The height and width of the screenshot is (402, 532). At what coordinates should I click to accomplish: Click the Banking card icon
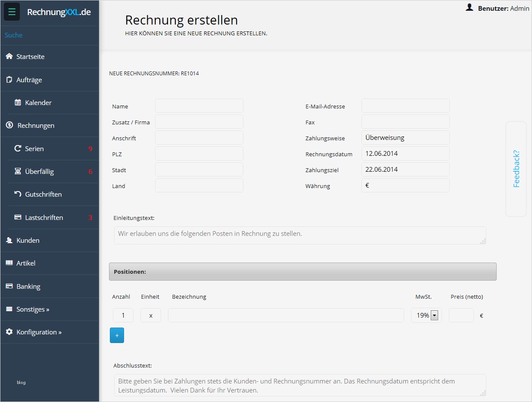(x=9, y=286)
